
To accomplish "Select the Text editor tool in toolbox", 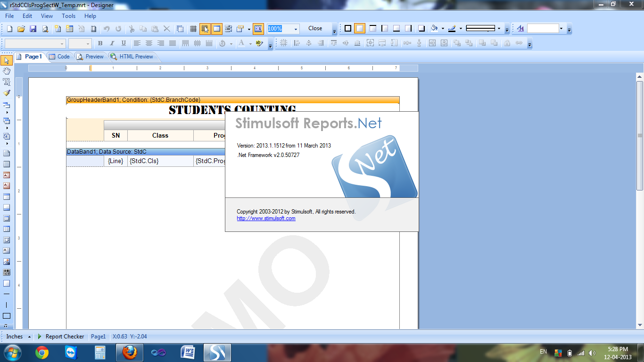I will coord(7,82).
